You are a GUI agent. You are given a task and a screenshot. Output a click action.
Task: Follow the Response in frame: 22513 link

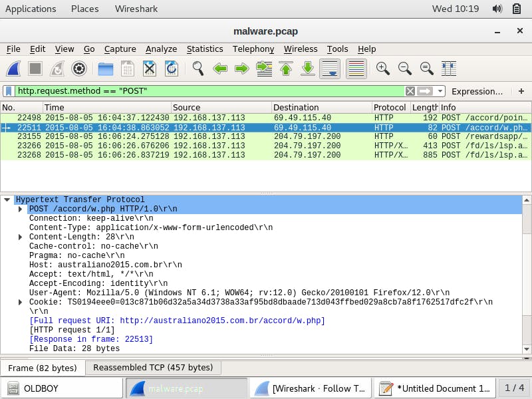[91, 339]
